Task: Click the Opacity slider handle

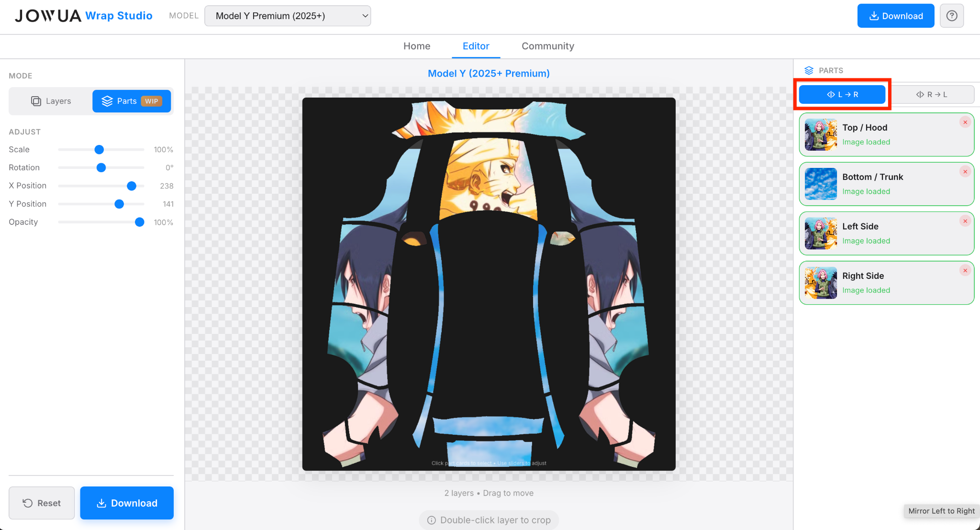Action: click(x=140, y=222)
